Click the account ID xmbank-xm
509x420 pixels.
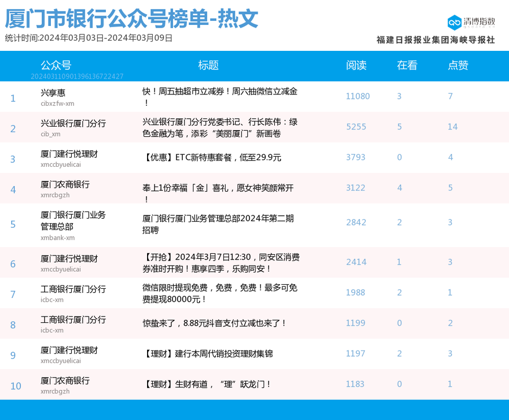tap(58, 237)
